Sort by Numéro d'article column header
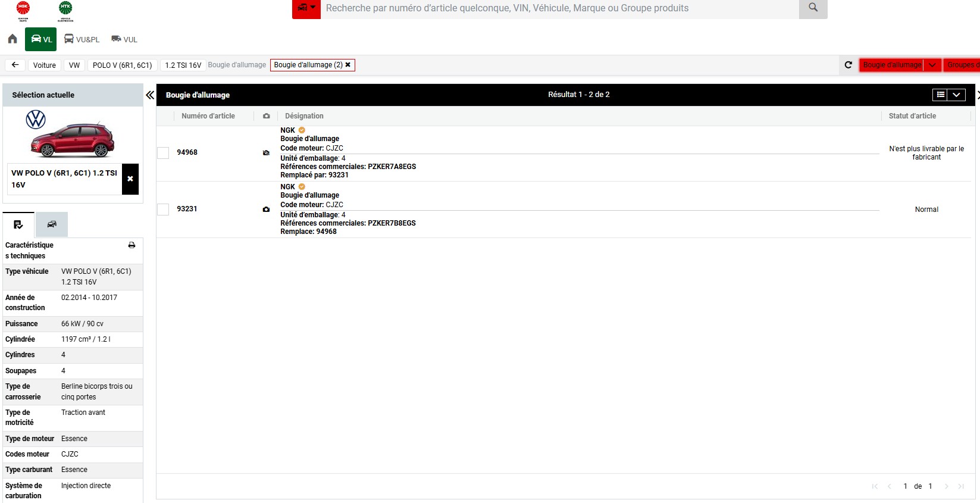The width and height of the screenshot is (980, 503). 208,116
